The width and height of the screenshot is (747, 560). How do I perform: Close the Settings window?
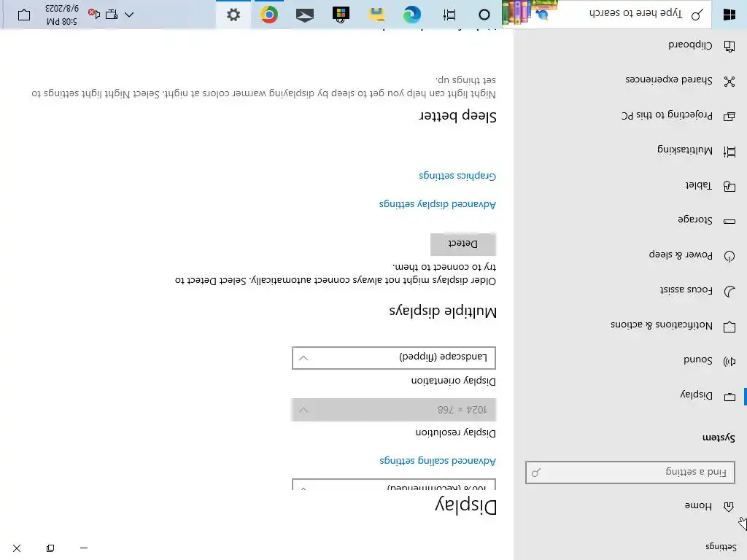point(17,548)
